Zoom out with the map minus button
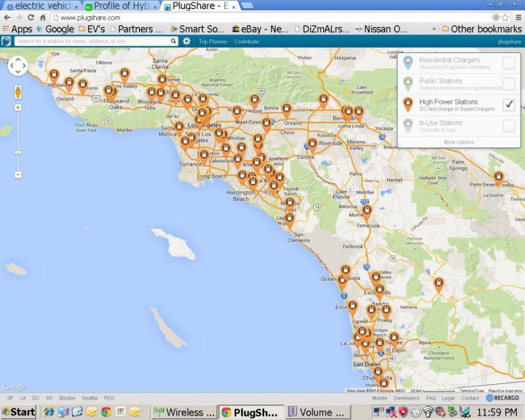 coord(18,175)
